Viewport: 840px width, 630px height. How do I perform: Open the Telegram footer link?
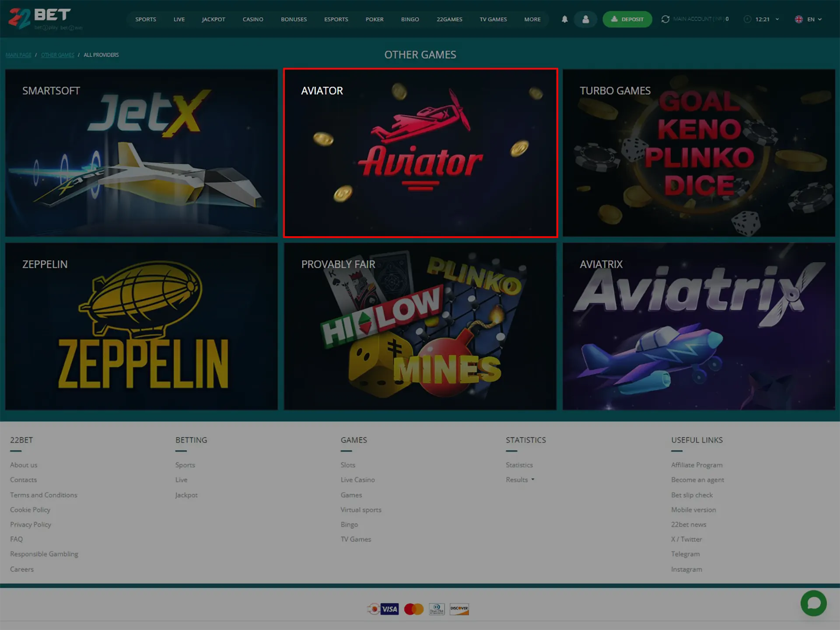[685, 554]
